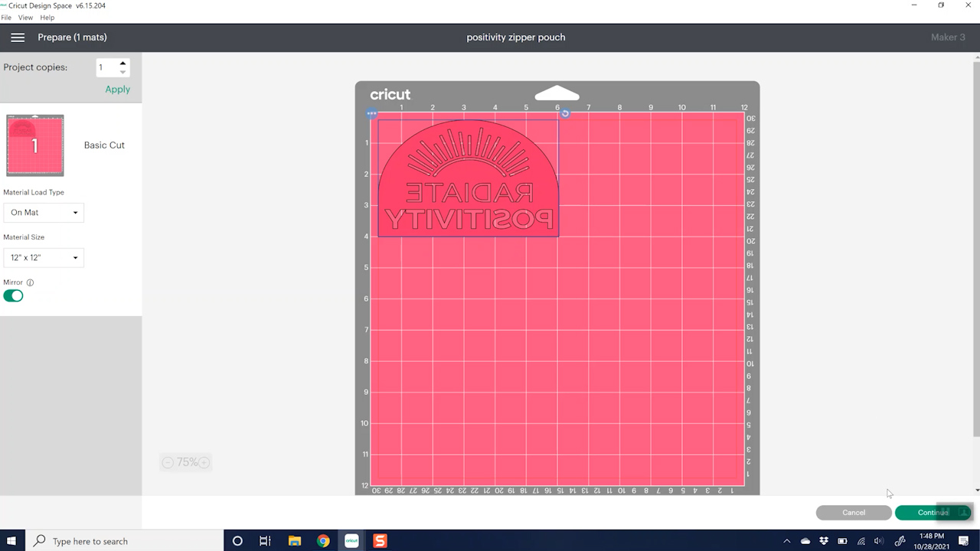This screenshot has height=551, width=980.
Task: Open the View menu
Action: 25,18
